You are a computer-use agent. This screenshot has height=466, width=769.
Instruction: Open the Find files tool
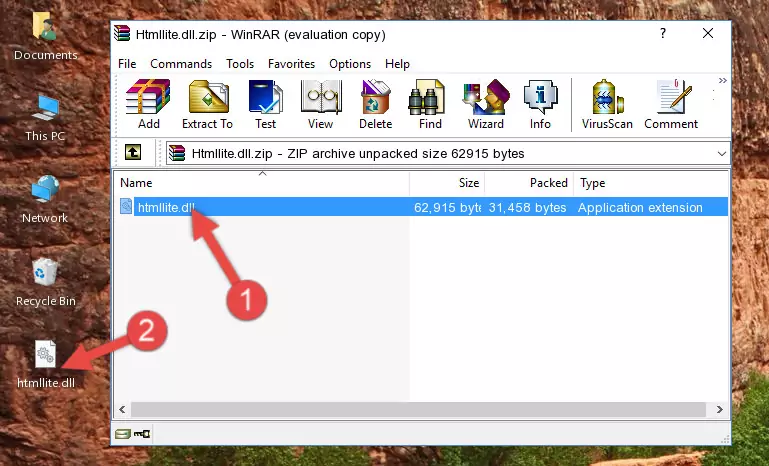click(x=430, y=104)
